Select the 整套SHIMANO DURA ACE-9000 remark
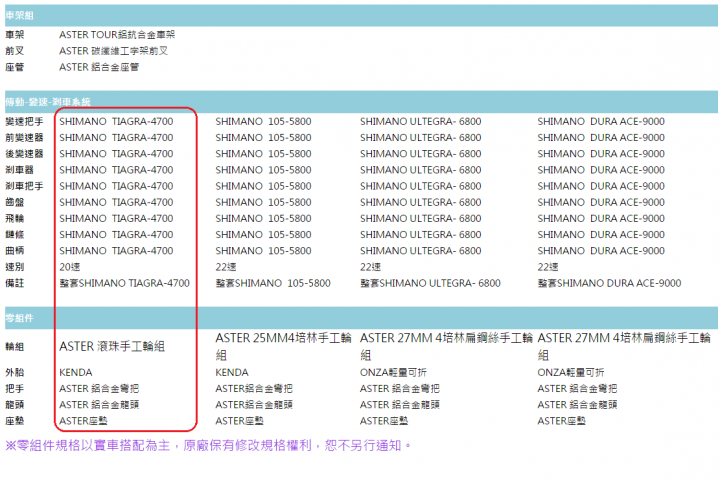 click(x=609, y=283)
